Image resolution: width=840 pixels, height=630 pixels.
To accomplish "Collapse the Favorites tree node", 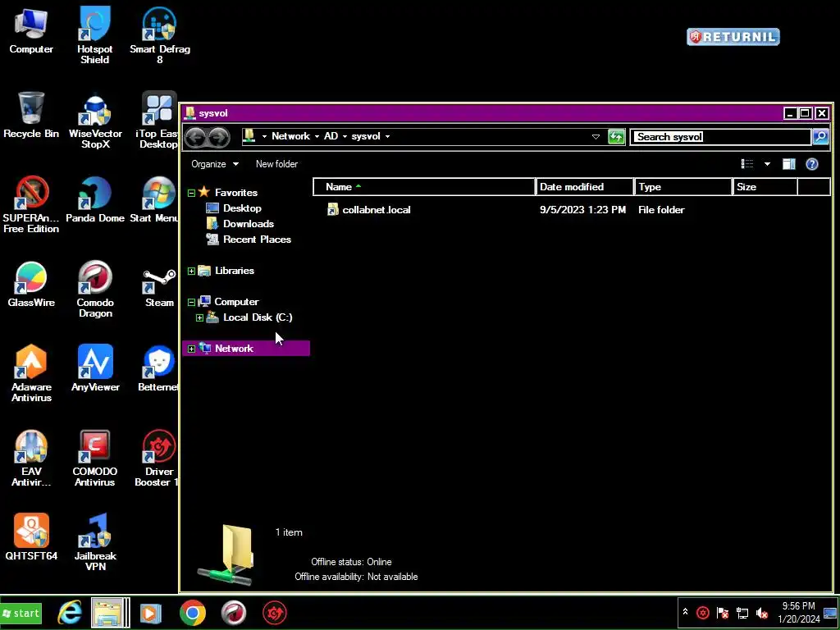I will [191, 193].
